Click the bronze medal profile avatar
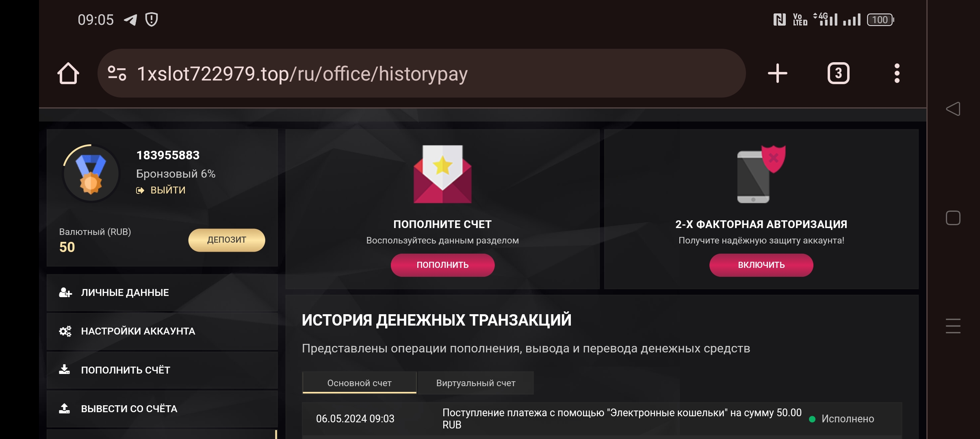This screenshot has width=980, height=439. pos(91,174)
